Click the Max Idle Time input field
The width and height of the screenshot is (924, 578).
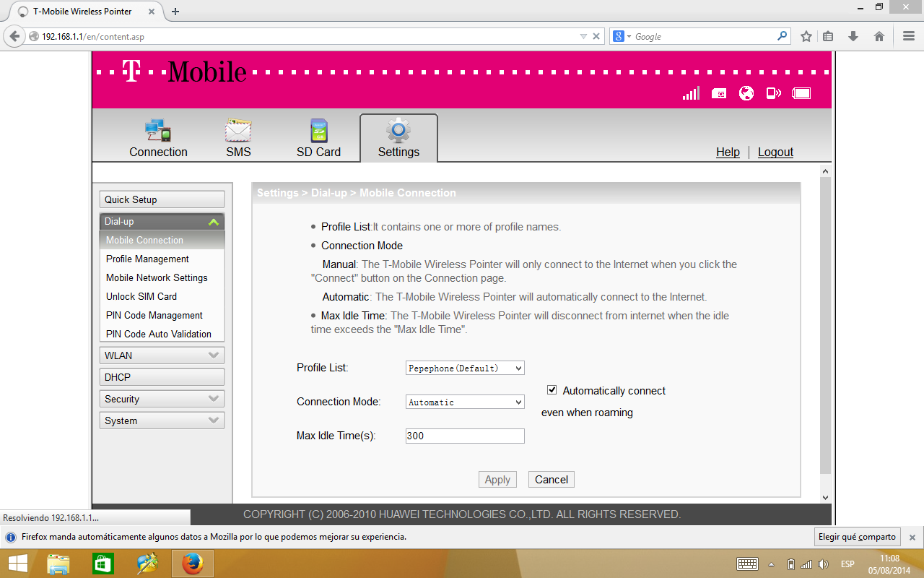(465, 436)
